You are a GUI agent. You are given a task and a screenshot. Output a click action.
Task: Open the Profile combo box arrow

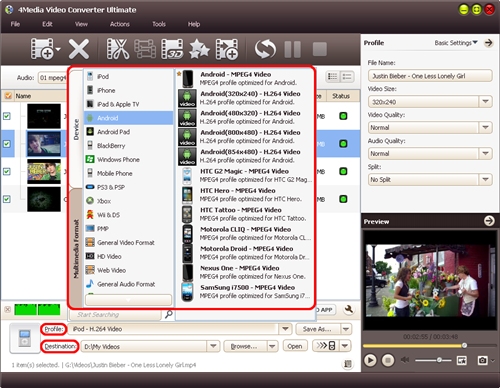[x=285, y=329]
